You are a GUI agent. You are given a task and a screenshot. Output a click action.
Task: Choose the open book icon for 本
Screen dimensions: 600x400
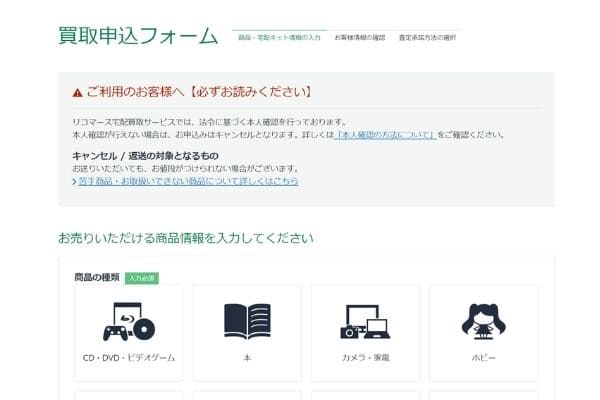[247, 322]
